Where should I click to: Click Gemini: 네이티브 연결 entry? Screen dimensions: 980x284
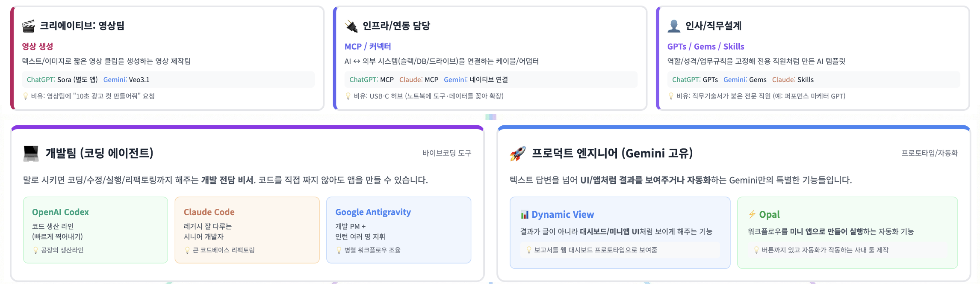coord(476,80)
